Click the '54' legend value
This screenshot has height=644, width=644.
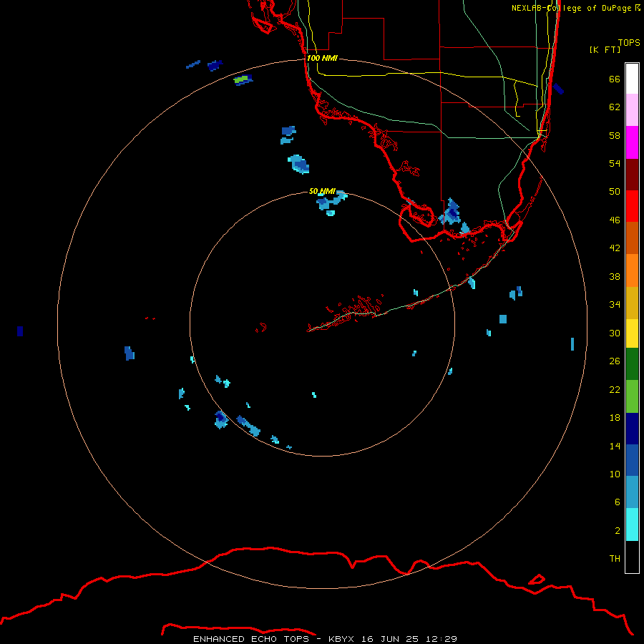click(615, 163)
